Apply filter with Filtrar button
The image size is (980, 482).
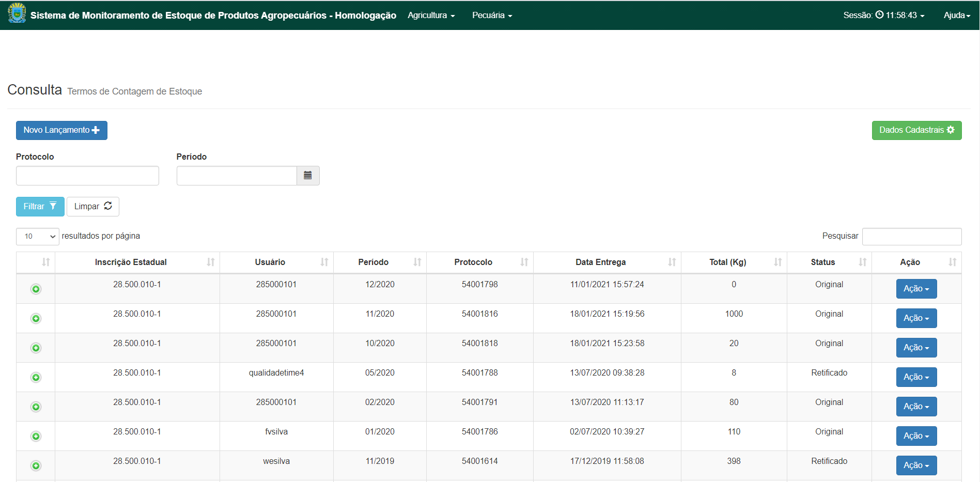[40, 207]
